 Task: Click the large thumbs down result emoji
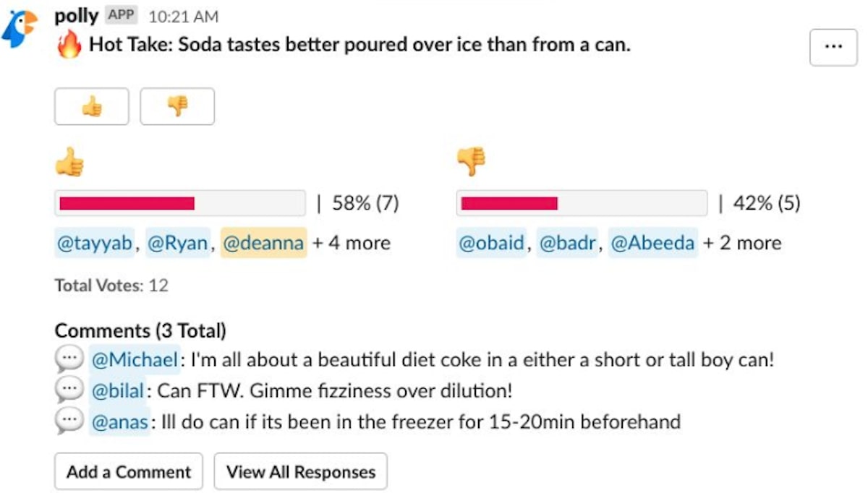471,162
